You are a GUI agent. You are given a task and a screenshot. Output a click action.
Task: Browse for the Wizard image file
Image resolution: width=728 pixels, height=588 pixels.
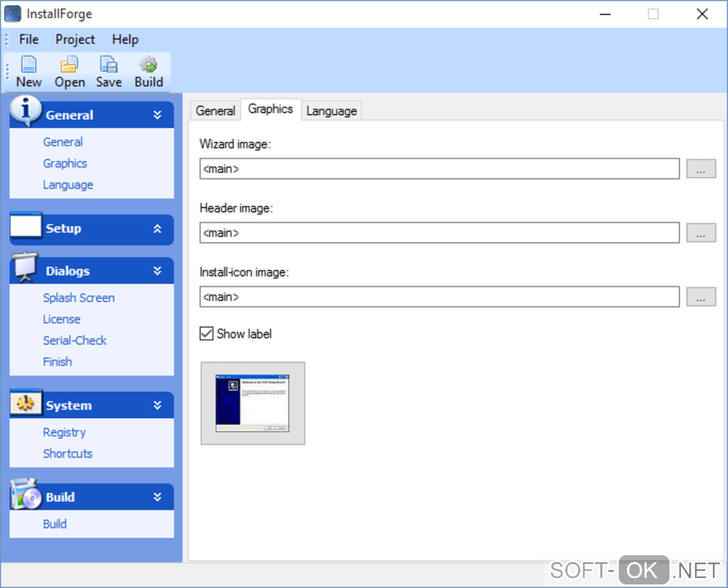[701, 169]
